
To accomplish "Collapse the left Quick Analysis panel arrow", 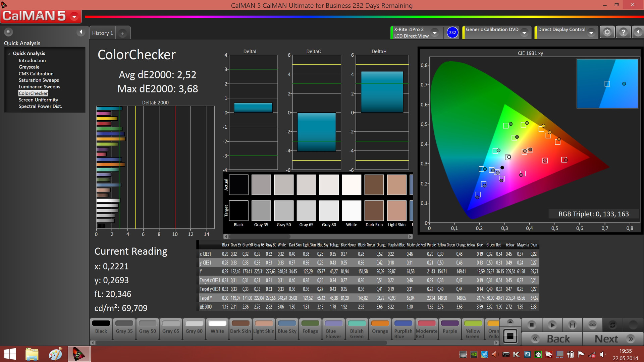I will [x=80, y=32].
